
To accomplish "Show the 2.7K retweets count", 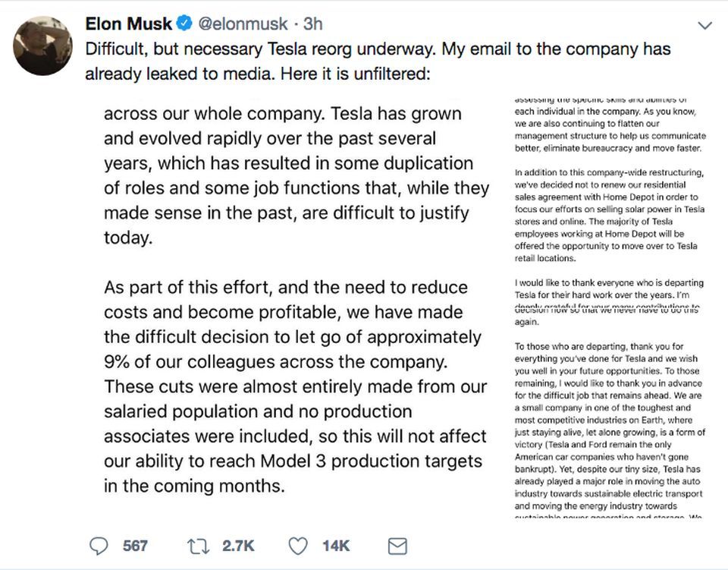I will click(x=238, y=546).
